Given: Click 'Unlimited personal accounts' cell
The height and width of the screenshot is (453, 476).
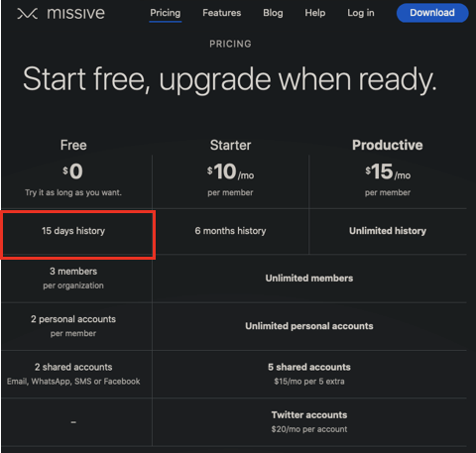Looking at the screenshot, I should click(309, 326).
